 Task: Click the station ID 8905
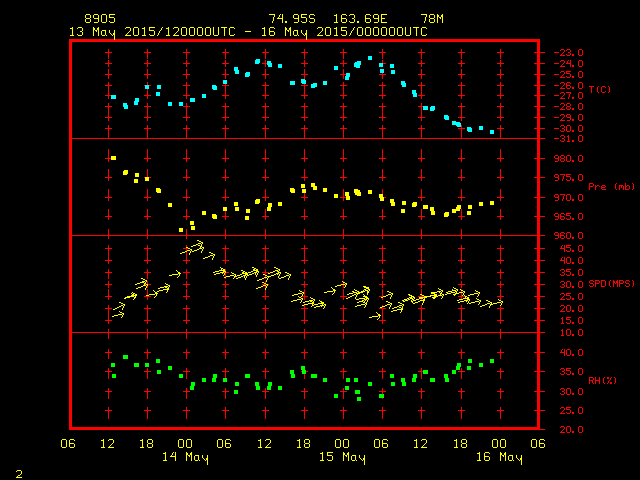coord(100,19)
